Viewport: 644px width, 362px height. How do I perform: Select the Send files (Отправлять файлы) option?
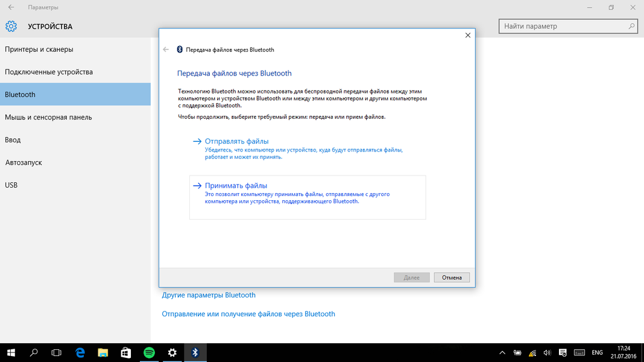[307, 149]
